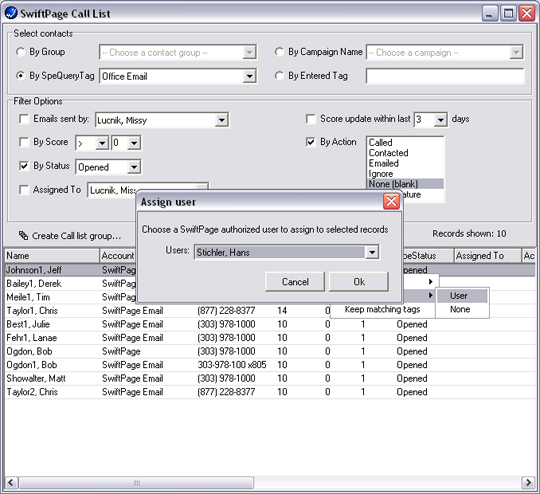Select Keep matching tags menu entry
This screenshot has height=494, width=540.
point(382,309)
